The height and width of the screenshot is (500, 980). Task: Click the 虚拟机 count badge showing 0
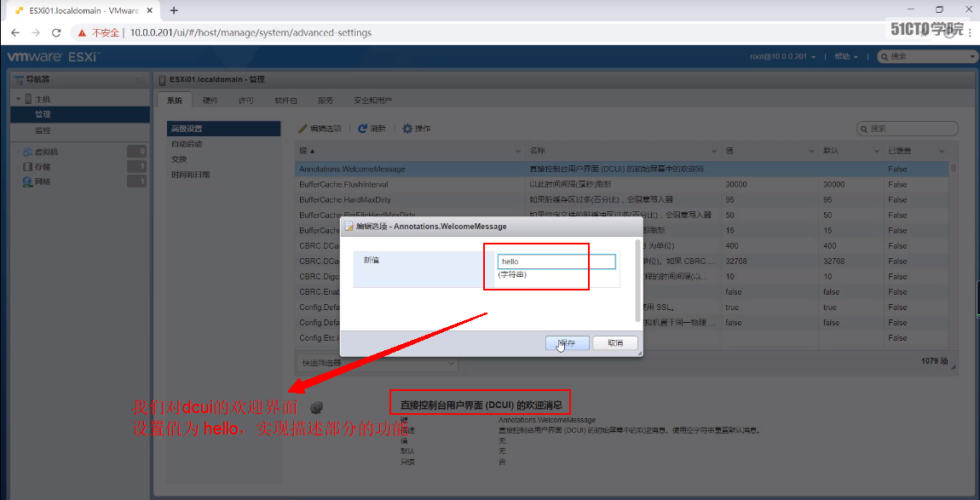pyautogui.click(x=136, y=152)
